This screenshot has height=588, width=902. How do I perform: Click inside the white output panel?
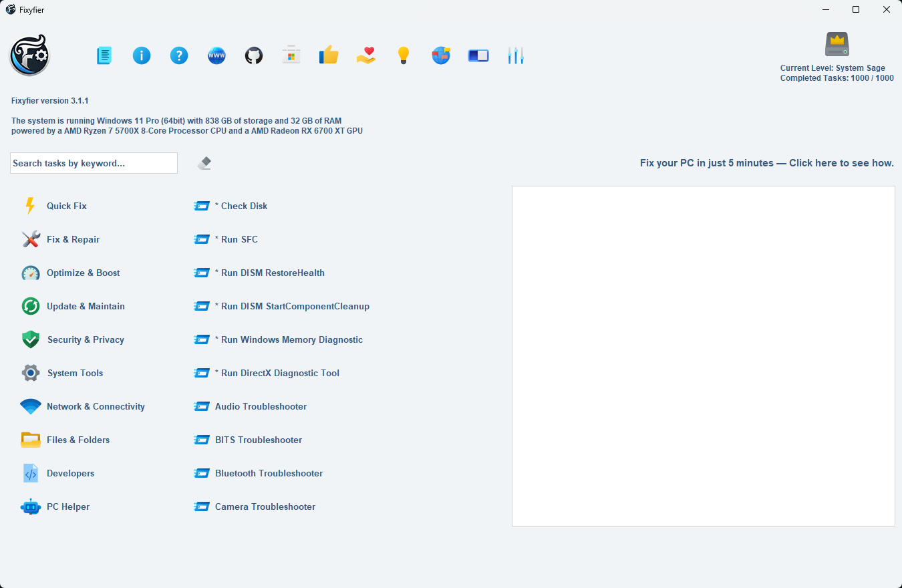pos(704,356)
